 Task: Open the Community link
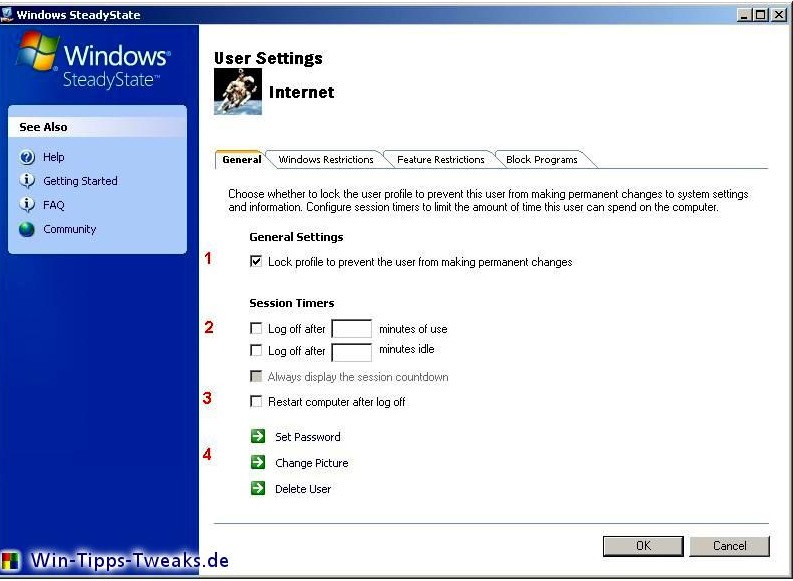69,229
